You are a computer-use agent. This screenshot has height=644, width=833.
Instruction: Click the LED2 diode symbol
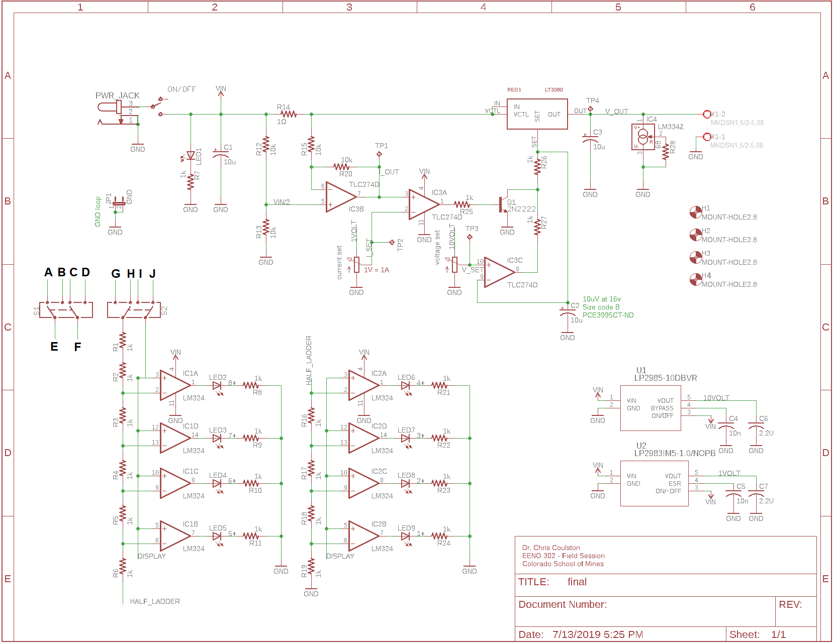click(217, 386)
